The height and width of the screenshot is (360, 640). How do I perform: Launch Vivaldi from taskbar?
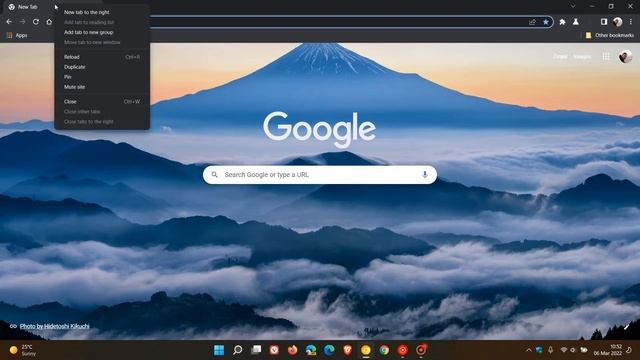pos(274,350)
